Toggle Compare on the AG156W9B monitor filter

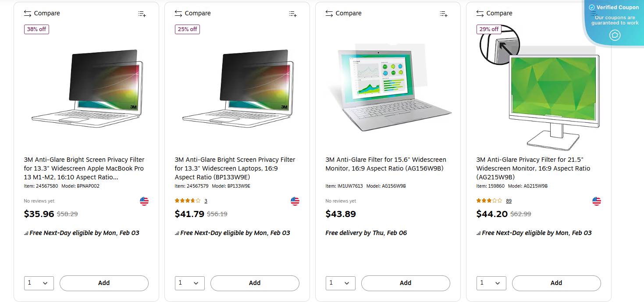coord(344,13)
